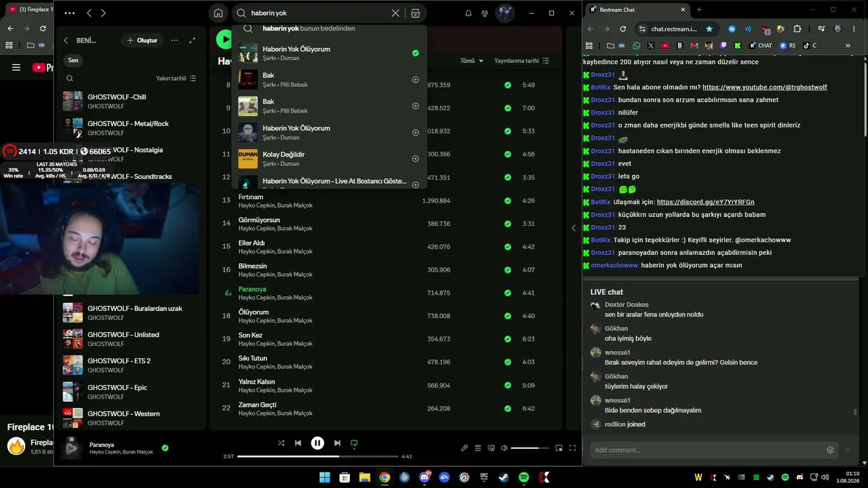
Task: Select the track 'Ölüyorum'
Action: coord(254,312)
